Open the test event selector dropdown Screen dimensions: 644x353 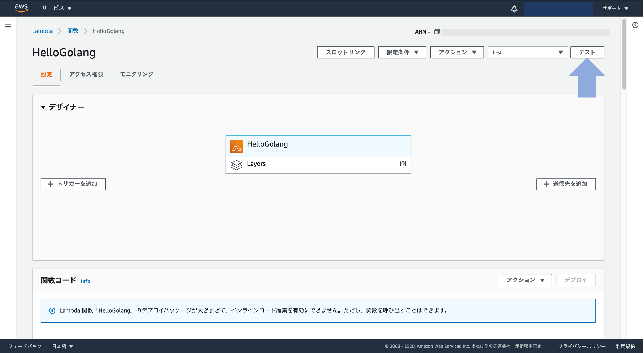coord(527,52)
